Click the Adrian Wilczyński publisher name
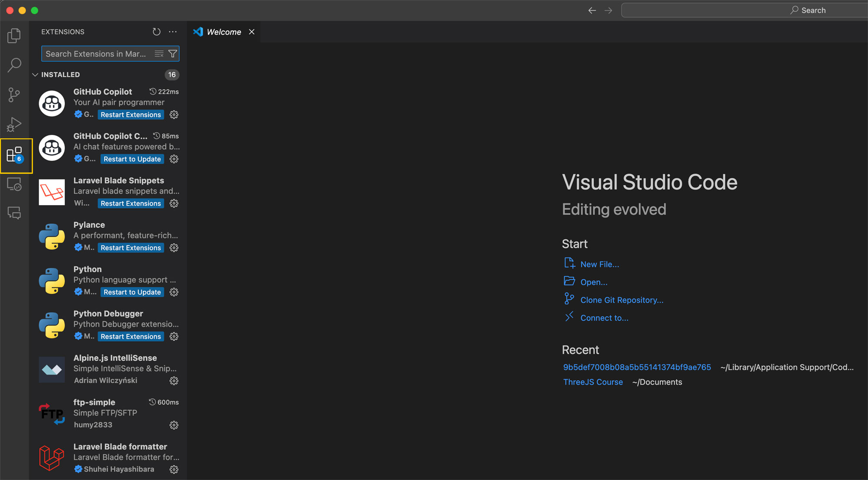The width and height of the screenshot is (868, 480). pyautogui.click(x=105, y=380)
